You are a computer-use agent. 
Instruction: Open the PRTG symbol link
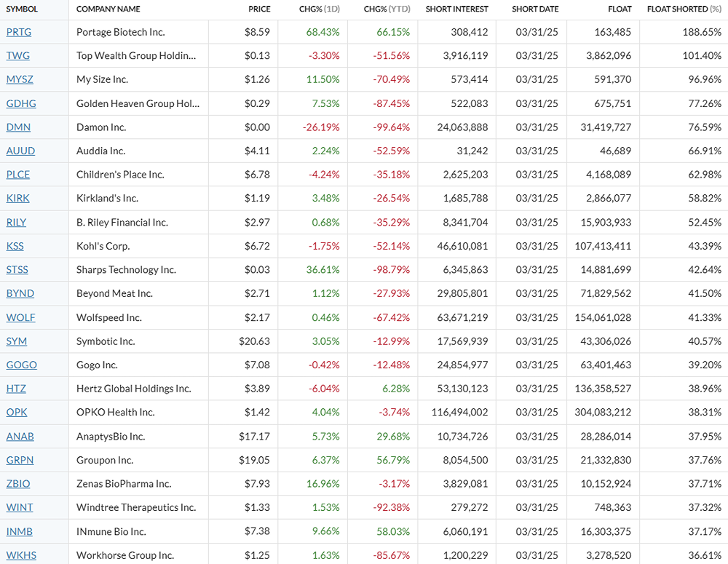tap(19, 32)
